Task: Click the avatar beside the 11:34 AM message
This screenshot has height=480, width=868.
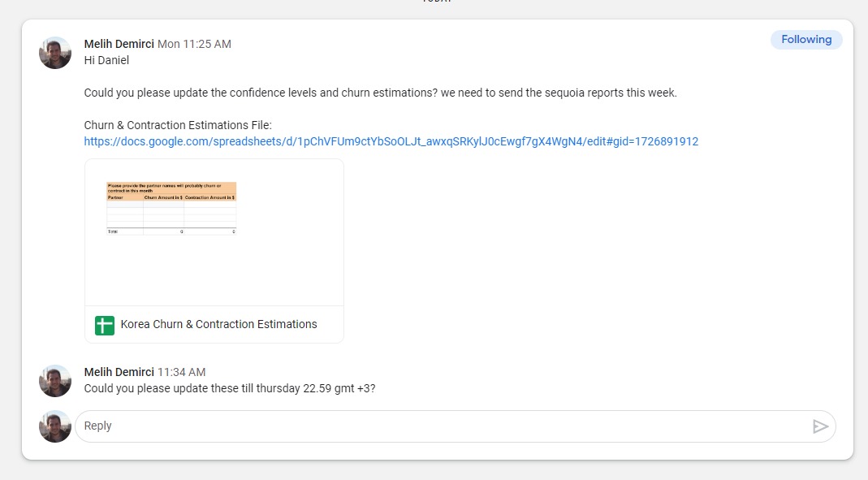Action: point(55,381)
